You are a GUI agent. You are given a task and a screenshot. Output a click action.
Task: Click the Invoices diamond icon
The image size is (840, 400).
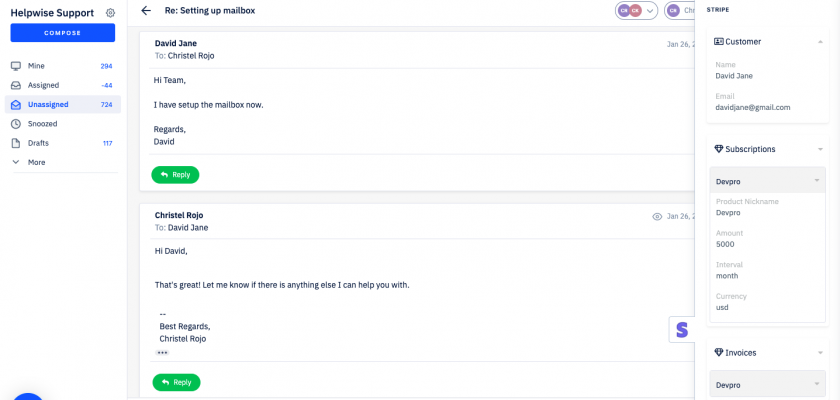point(718,353)
